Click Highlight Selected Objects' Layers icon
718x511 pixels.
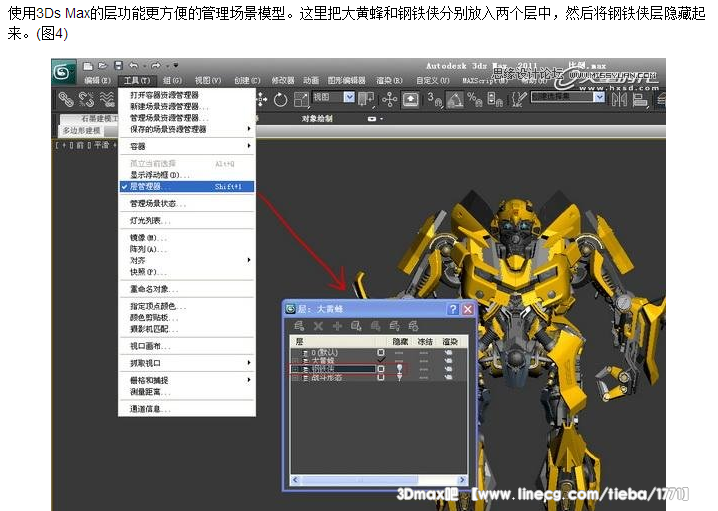point(375,326)
